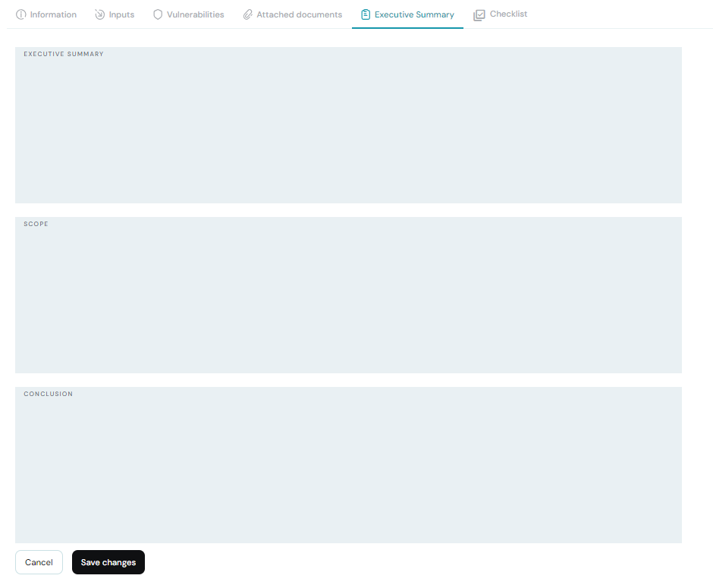Select the Executive Summary tab label
This screenshot has width=713, height=588.
(414, 14)
